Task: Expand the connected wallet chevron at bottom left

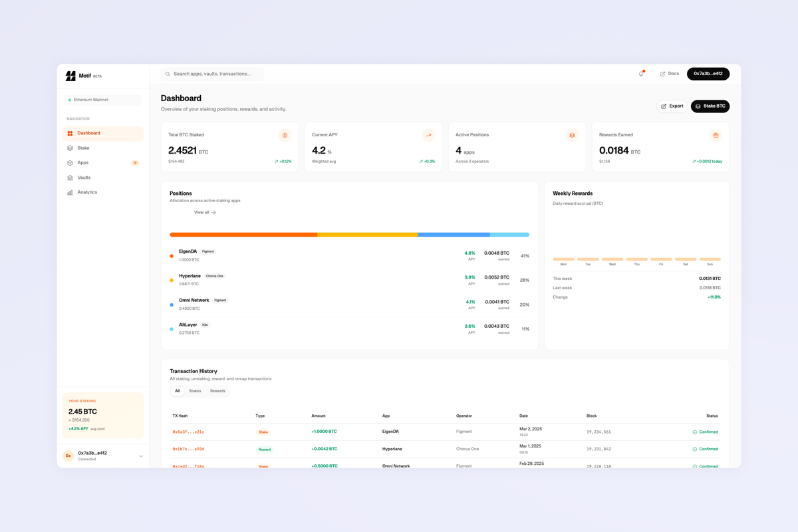Action: 140,456
